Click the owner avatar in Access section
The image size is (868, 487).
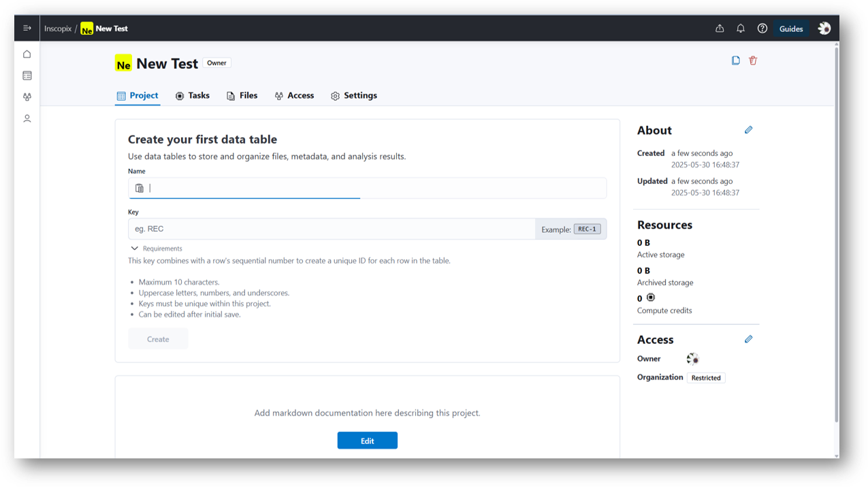point(692,359)
